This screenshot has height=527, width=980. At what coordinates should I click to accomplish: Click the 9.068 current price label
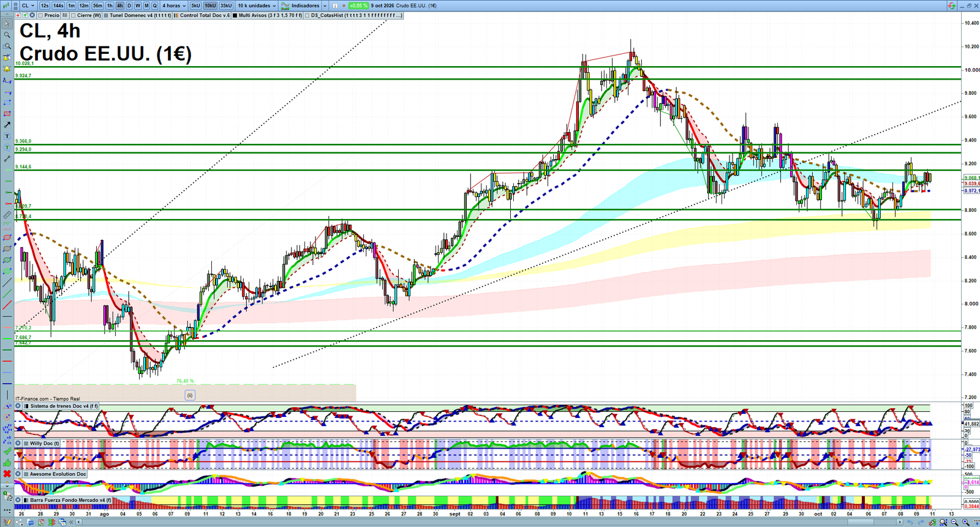[971, 178]
